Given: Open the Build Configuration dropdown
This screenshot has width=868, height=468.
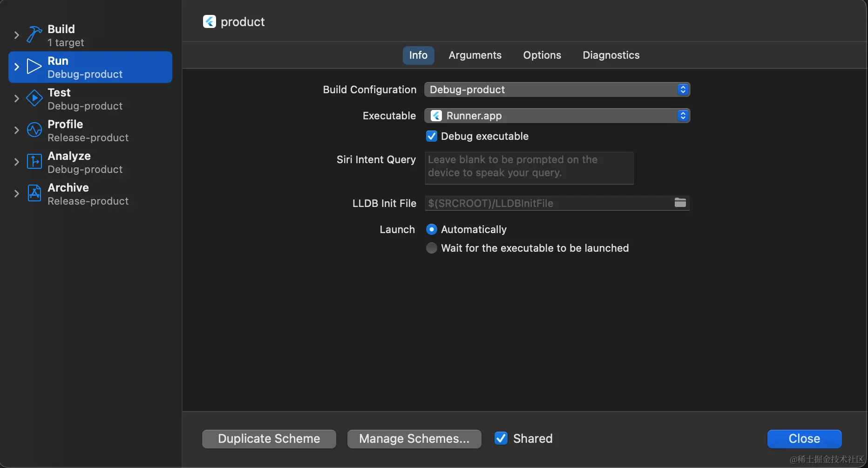Looking at the screenshot, I should click(x=557, y=89).
